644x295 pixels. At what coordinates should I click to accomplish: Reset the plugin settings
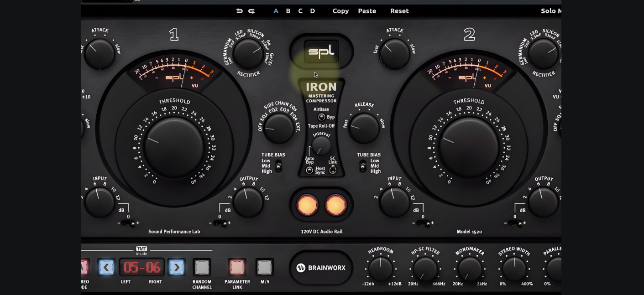(x=399, y=11)
